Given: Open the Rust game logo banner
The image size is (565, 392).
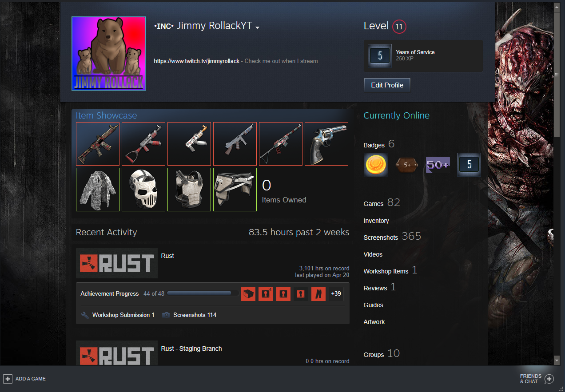Looking at the screenshot, I should 117,264.
